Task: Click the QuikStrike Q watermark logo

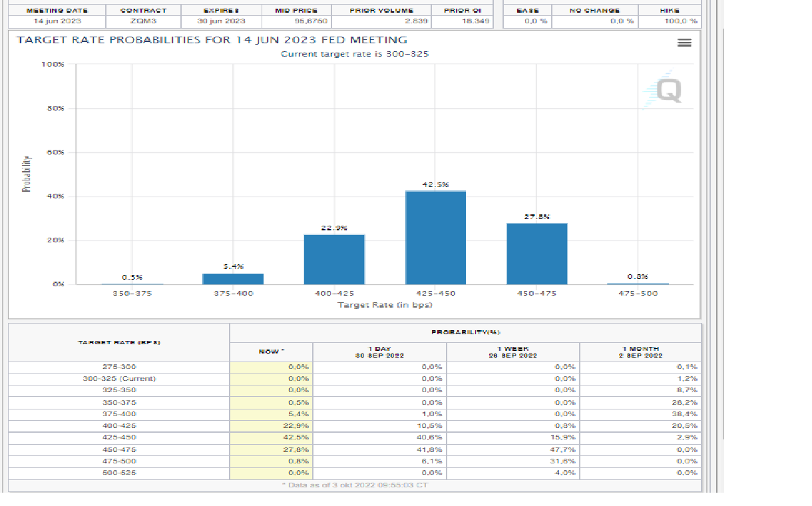Action: click(667, 90)
